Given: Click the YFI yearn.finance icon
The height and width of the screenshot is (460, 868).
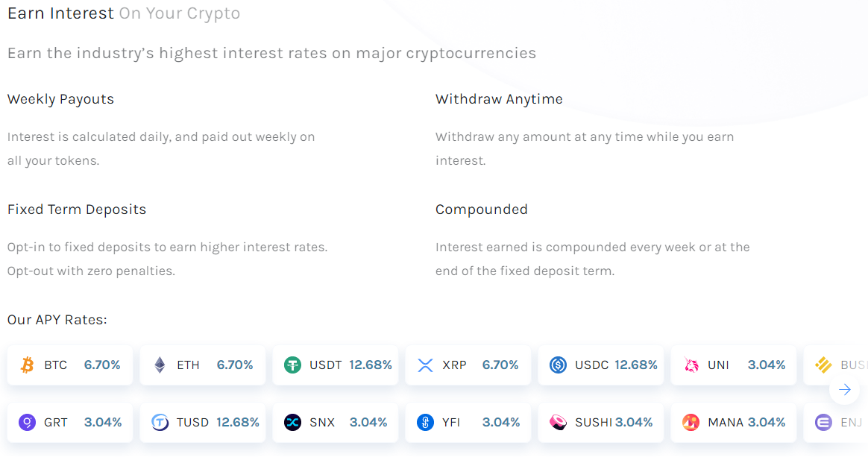Looking at the screenshot, I should [x=426, y=422].
